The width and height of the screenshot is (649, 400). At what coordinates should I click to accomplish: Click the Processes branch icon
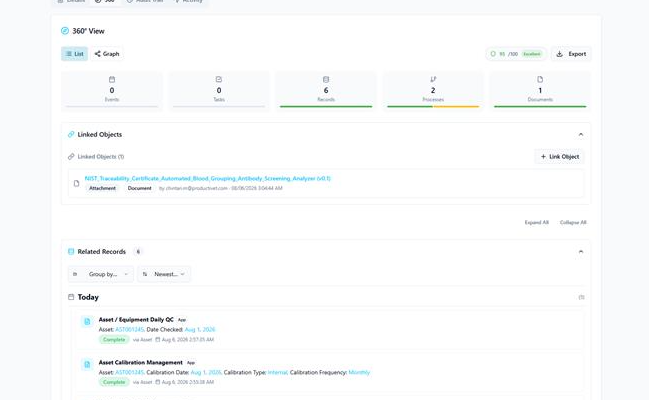(x=433, y=79)
